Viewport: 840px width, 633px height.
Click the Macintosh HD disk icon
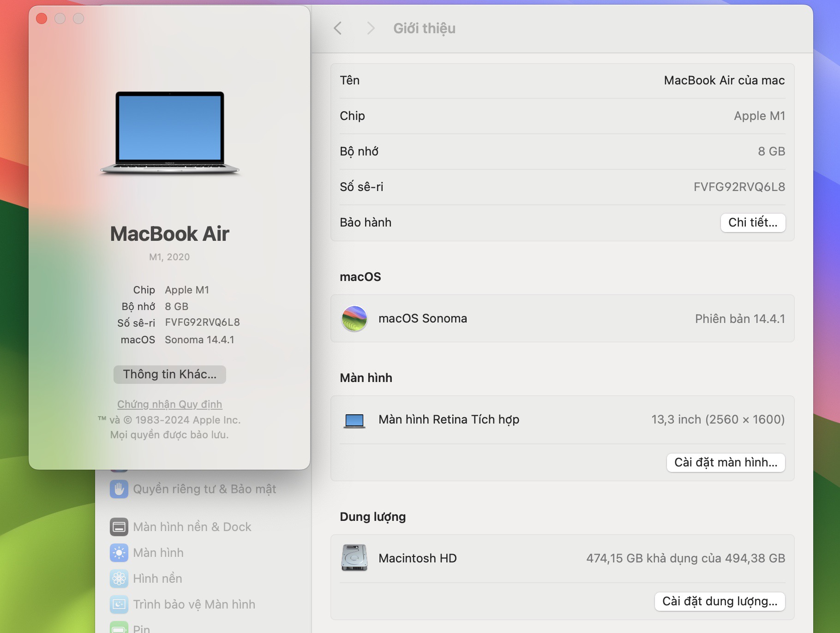pyautogui.click(x=354, y=558)
